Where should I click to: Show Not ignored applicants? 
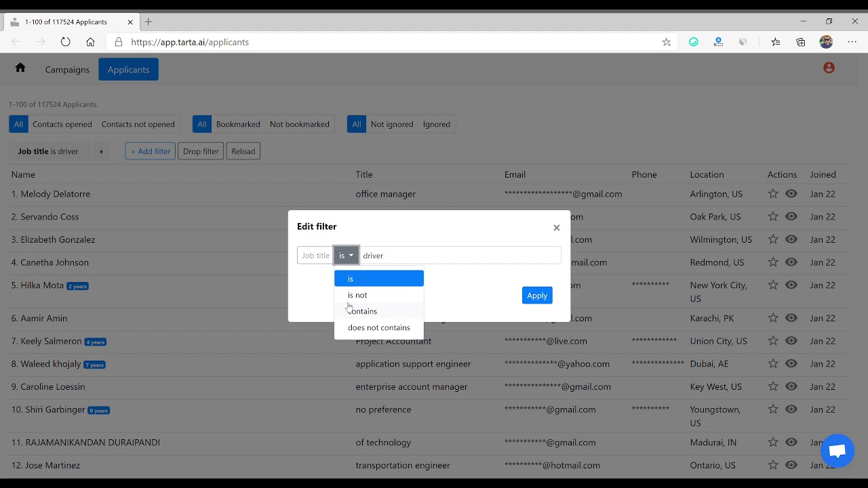[392, 124]
